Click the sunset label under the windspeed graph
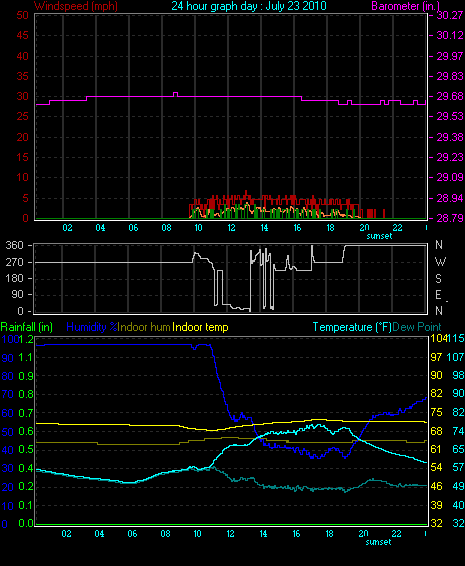Screen dimensions: 465x566 [379, 236]
